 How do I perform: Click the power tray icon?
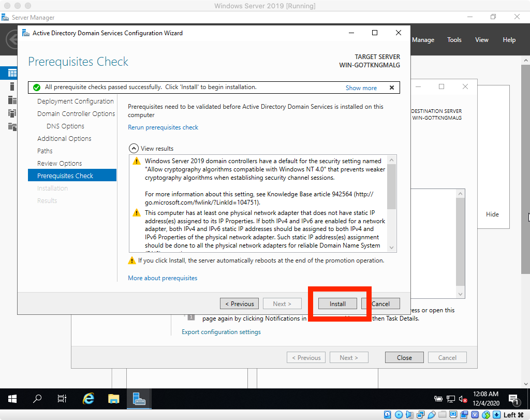point(438,399)
